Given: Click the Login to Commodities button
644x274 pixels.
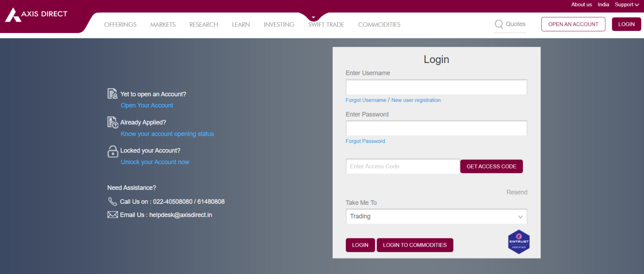Looking at the screenshot, I should point(415,245).
